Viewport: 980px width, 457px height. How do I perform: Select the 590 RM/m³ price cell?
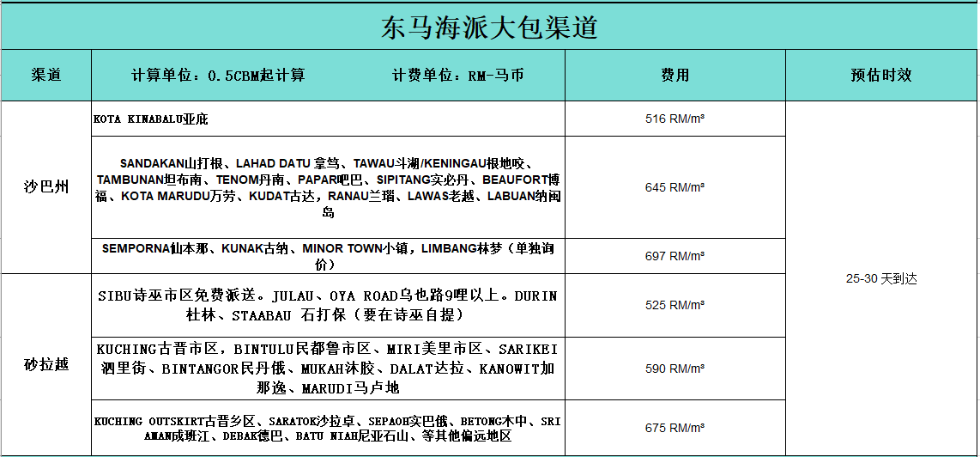675,369
